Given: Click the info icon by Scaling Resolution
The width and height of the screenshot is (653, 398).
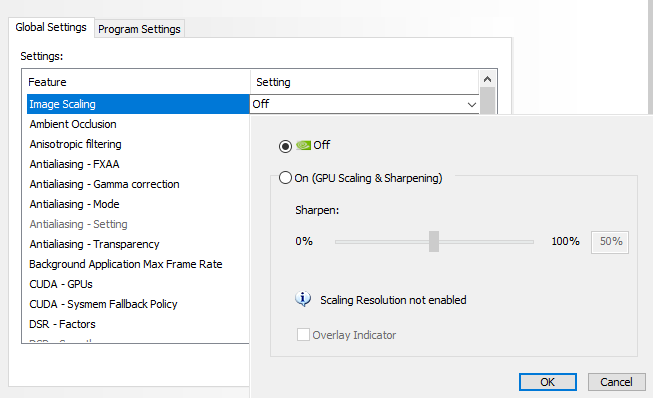Looking at the screenshot, I should pyautogui.click(x=303, y=299).
